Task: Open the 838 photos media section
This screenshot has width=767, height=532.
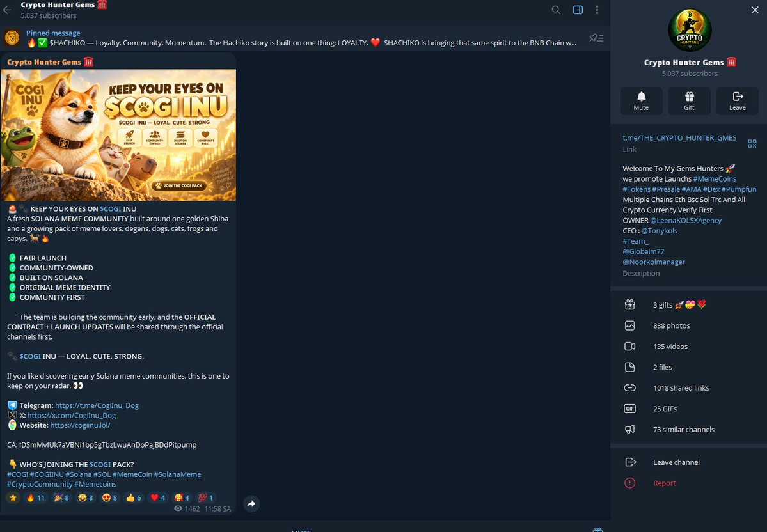Action: click(689, 325)
